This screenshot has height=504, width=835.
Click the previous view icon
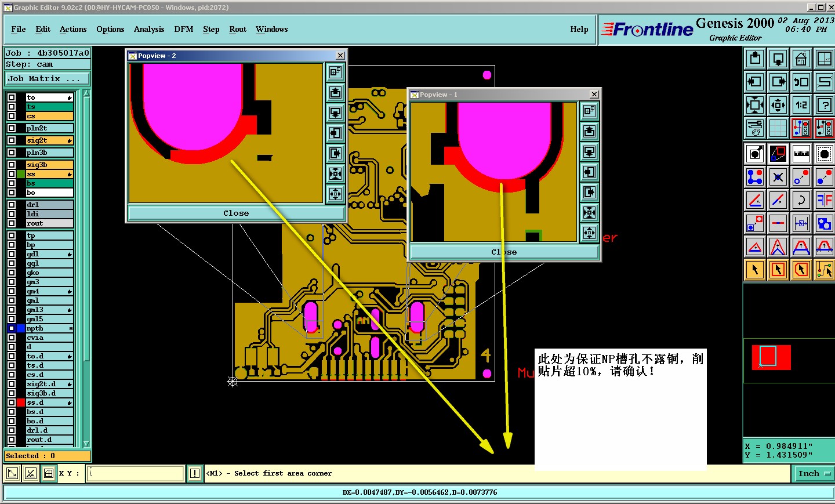(x=801, y=82)
